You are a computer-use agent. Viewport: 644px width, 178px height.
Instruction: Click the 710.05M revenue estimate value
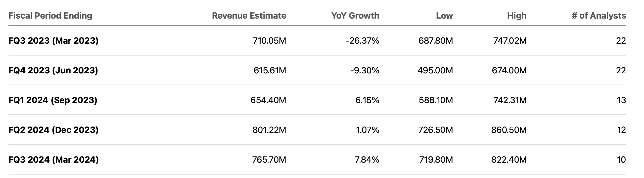(x=269, y=40)
